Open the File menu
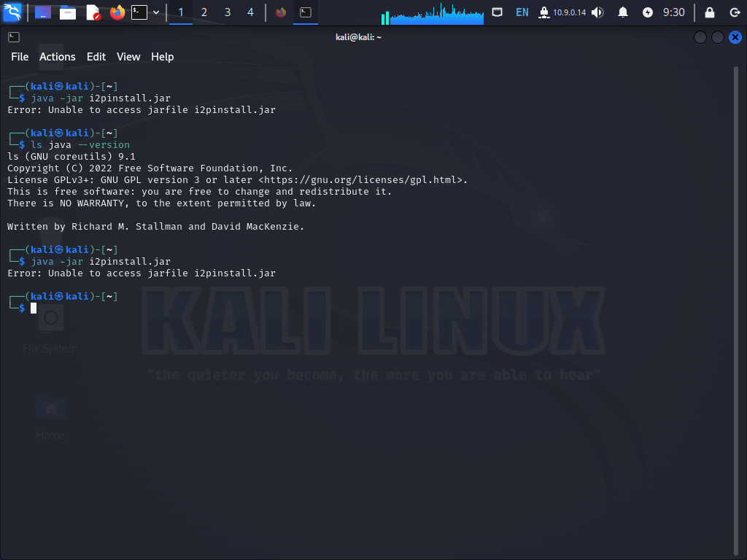The height and width of the screenshot is (560, 747). pos(20,57)
